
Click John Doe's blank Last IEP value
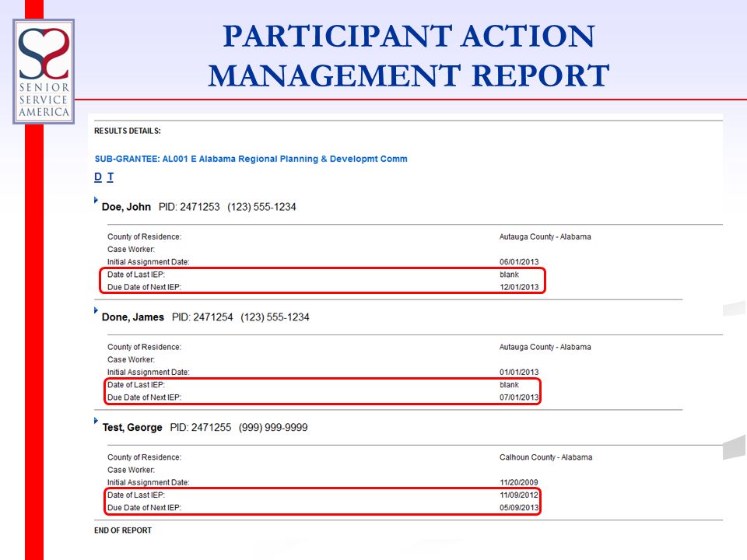click(x=509, y=275)
